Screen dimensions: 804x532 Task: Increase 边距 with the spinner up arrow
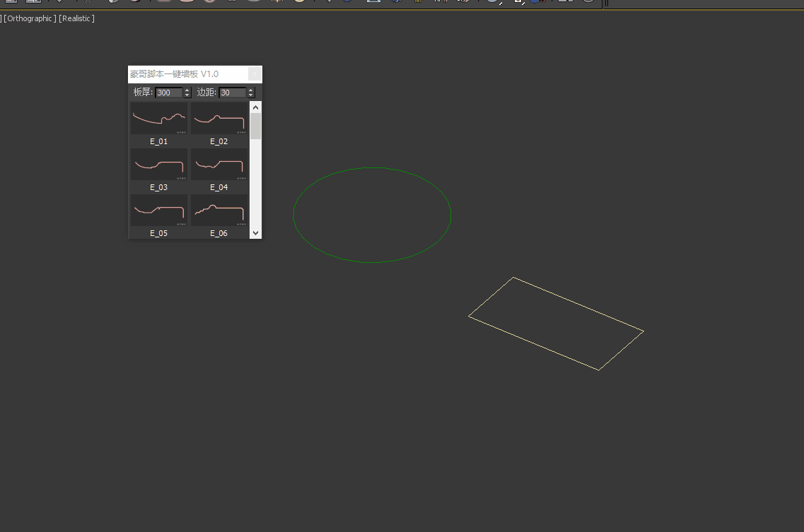[250, 90]
